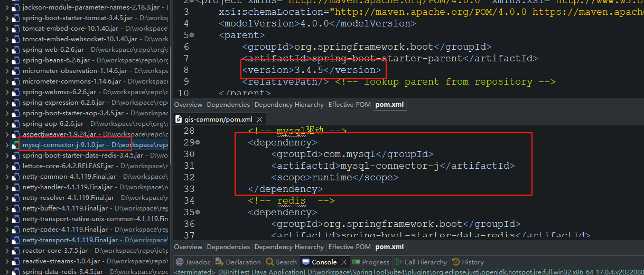Click the runtime scope line
Viewport: 644px width, 275px height.
pyautogui.click(x=334, y=178)
